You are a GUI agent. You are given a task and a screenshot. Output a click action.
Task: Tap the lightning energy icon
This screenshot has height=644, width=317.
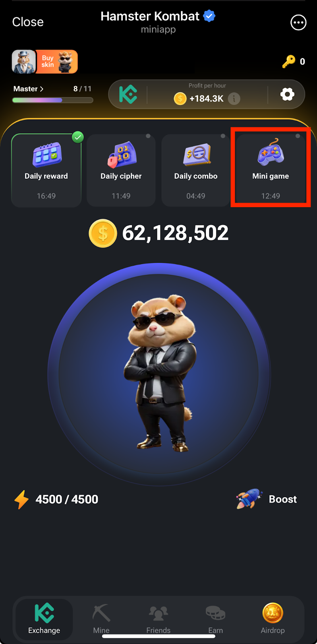coord(22,500)
